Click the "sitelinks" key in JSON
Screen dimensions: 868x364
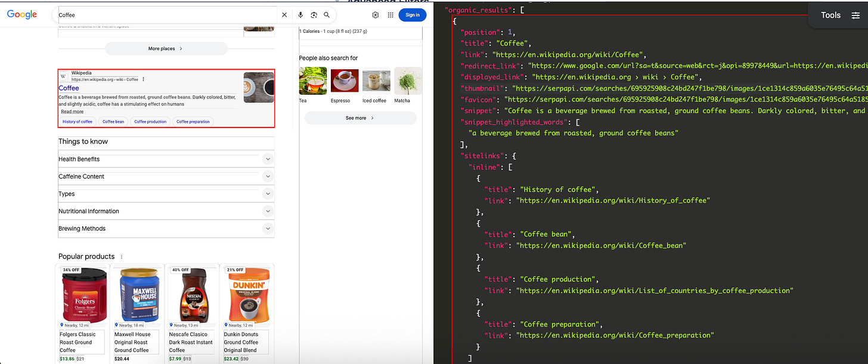482,155
